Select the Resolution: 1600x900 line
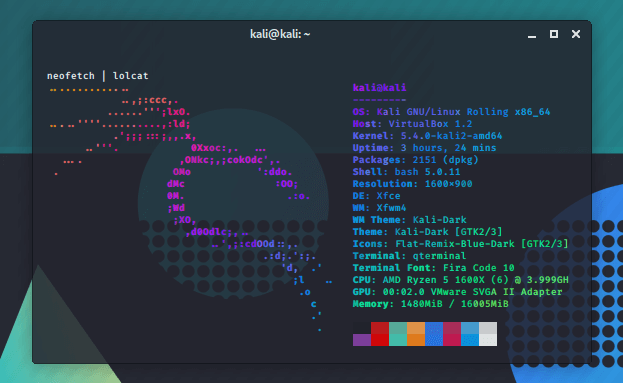Screen dimensions: 623x383 click(412, 184)
